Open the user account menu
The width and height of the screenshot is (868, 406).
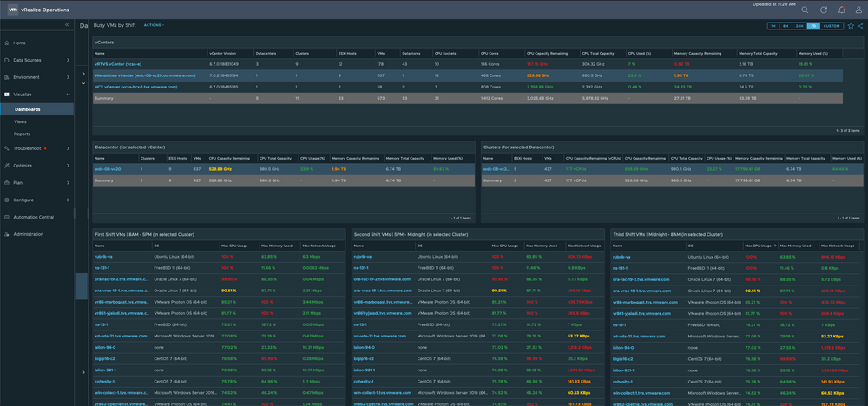click(859, 10)
